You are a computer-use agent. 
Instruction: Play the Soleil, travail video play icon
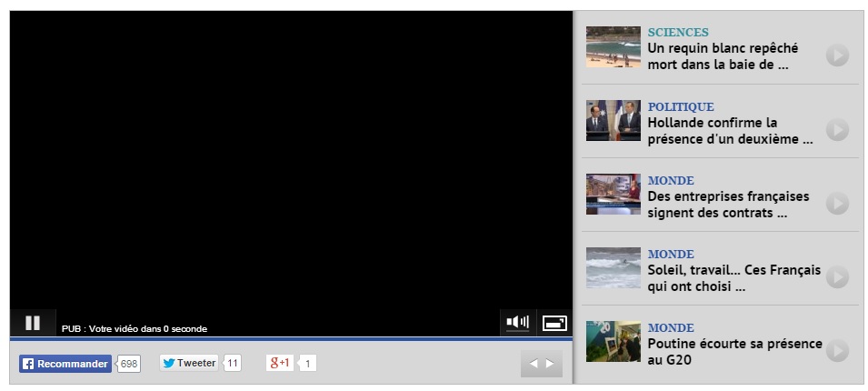pos(838,277)
